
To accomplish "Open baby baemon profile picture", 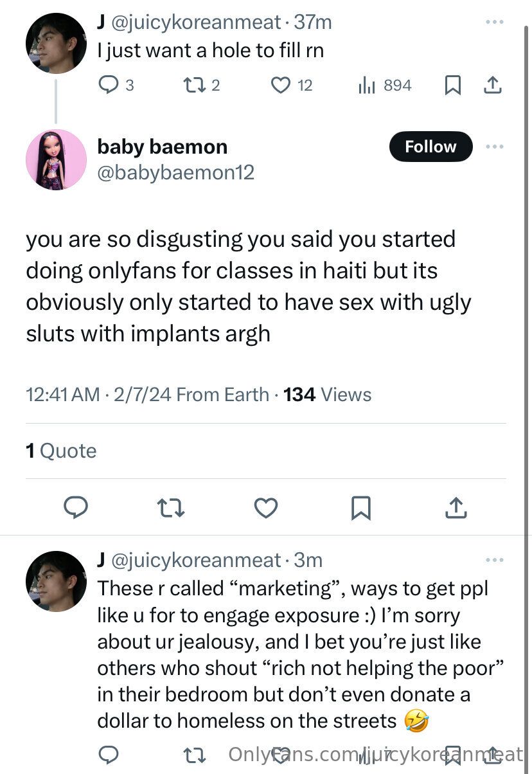I will [56, 159].
